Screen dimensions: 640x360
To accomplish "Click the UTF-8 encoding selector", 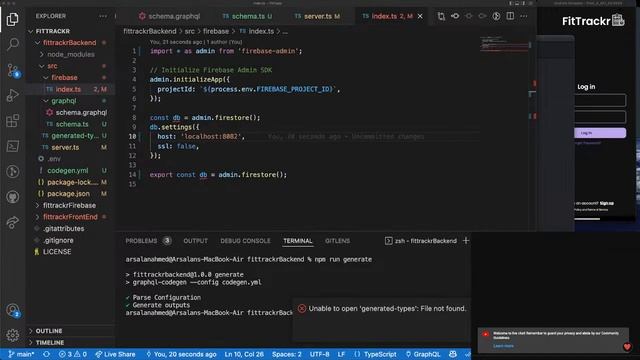I will click(320, 354).
